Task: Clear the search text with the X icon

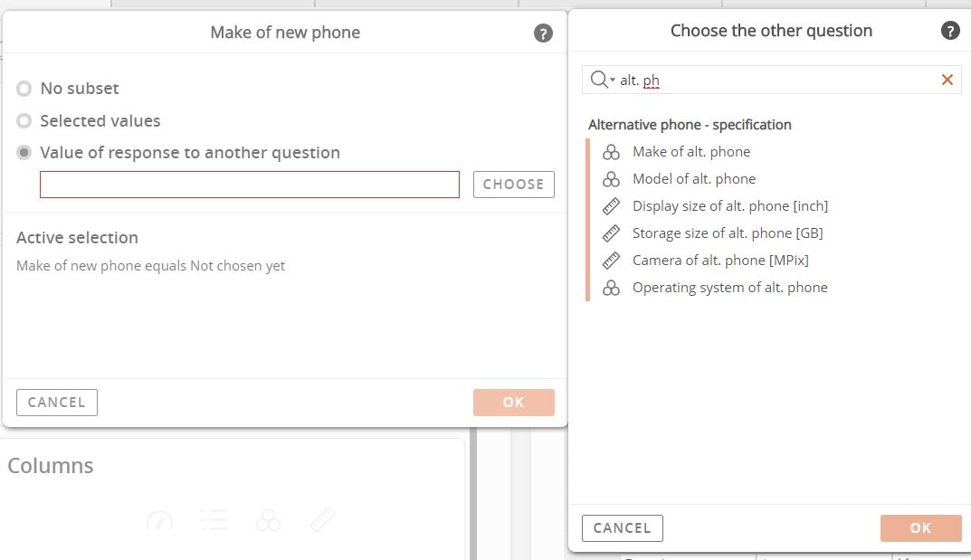Action: point(947,80)
